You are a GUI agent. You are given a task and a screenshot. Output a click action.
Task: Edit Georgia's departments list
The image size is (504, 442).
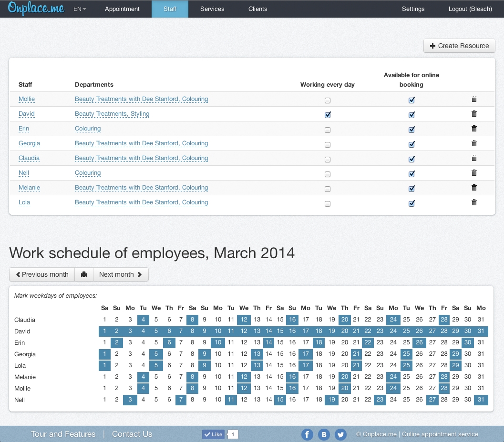[142, 143]
